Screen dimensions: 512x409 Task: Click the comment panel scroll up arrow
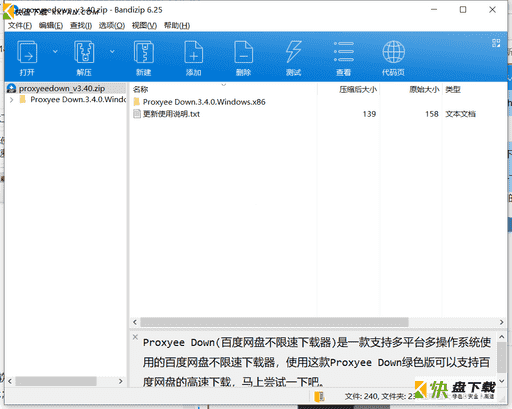tap(502, 337)
